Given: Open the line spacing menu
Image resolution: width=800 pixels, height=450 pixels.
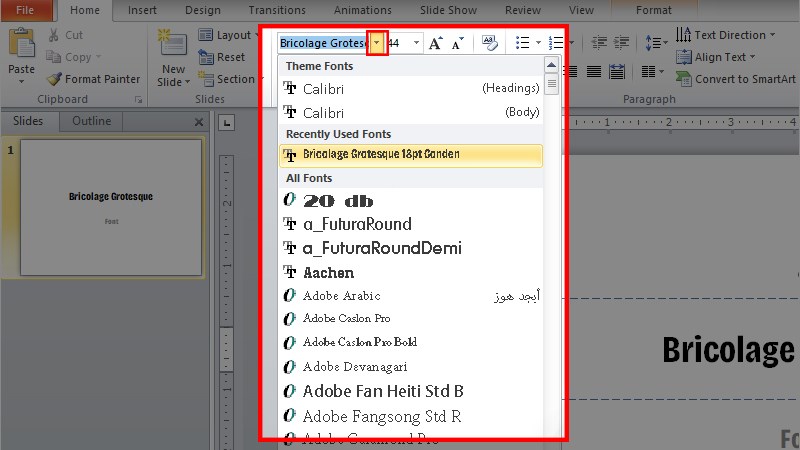Looking at the screenshot, I should 656,43.
